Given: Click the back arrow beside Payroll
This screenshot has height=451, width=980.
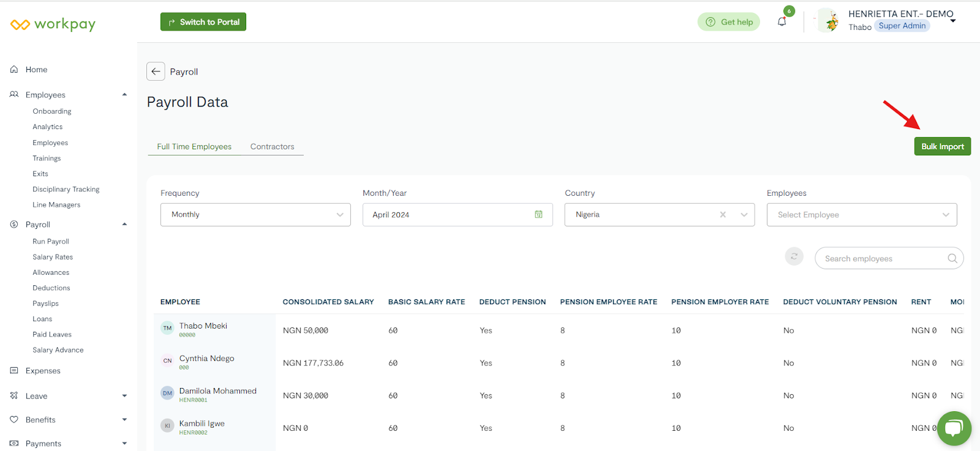Looking at the screenshot, I should tap(156, 72).
